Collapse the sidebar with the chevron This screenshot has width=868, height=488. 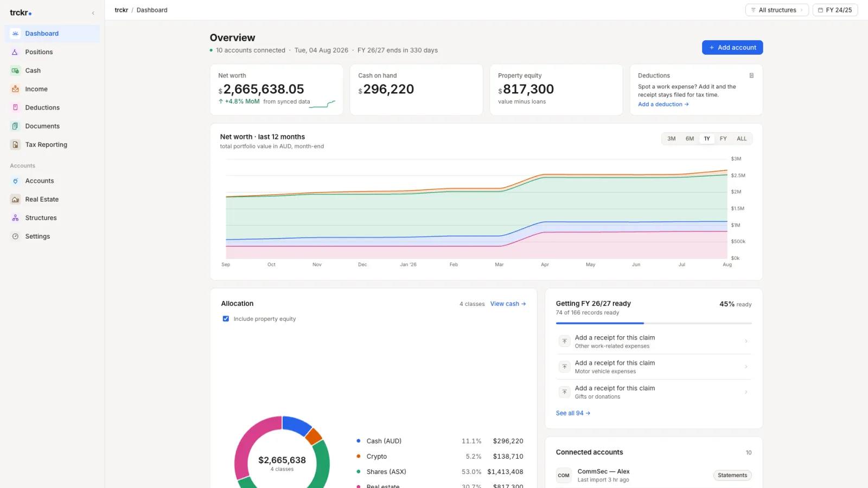pyautogui.click(x=93, y=13)
